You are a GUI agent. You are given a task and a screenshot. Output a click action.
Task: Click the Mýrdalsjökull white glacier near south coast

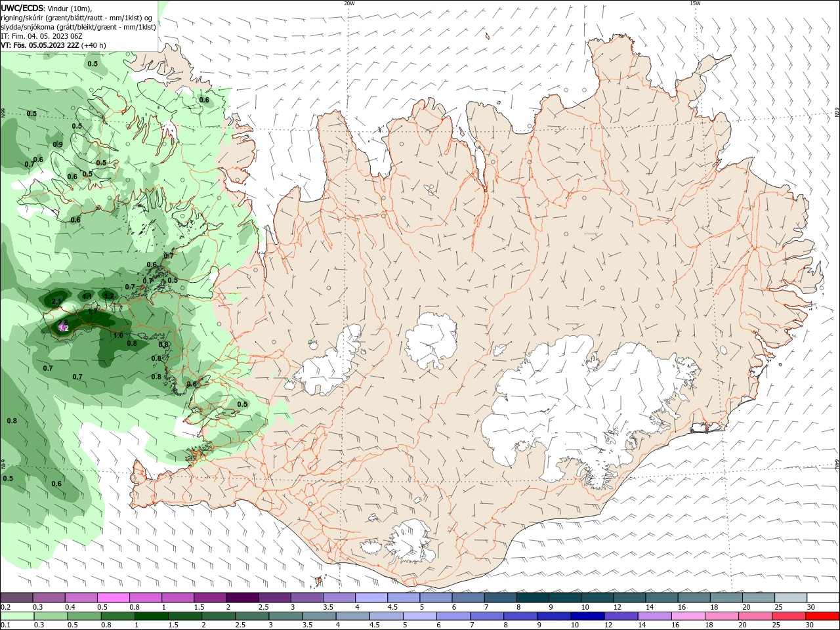click(x=410, y=541)
